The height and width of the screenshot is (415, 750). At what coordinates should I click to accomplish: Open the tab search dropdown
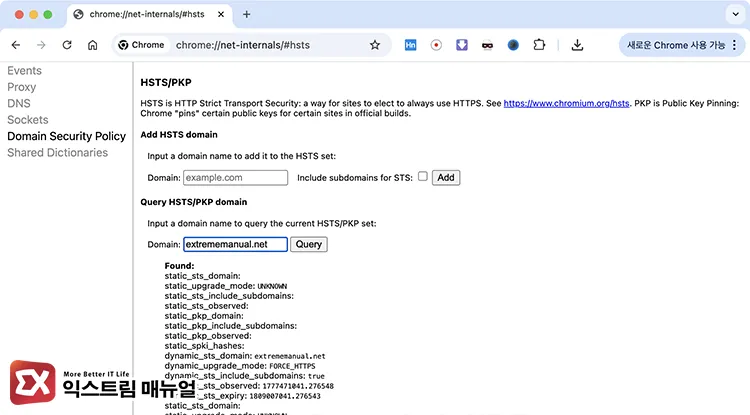(x=736, y=14)
